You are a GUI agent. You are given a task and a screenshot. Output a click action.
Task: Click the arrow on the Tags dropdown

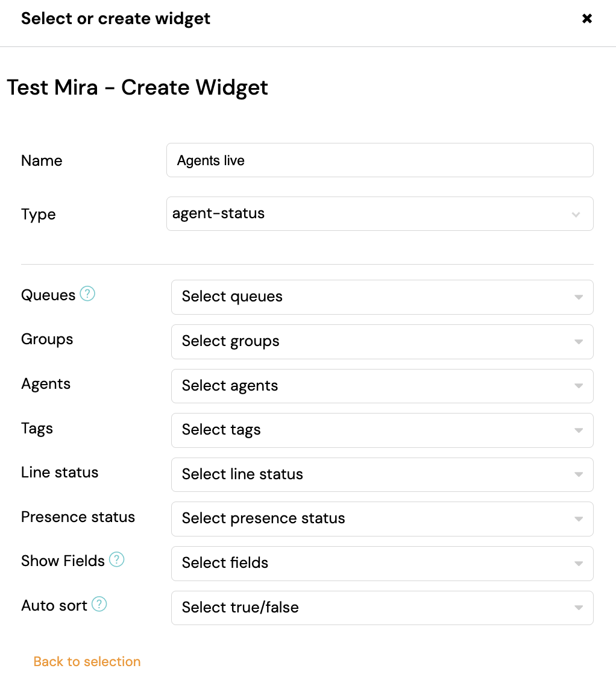[x=579, y=430]
